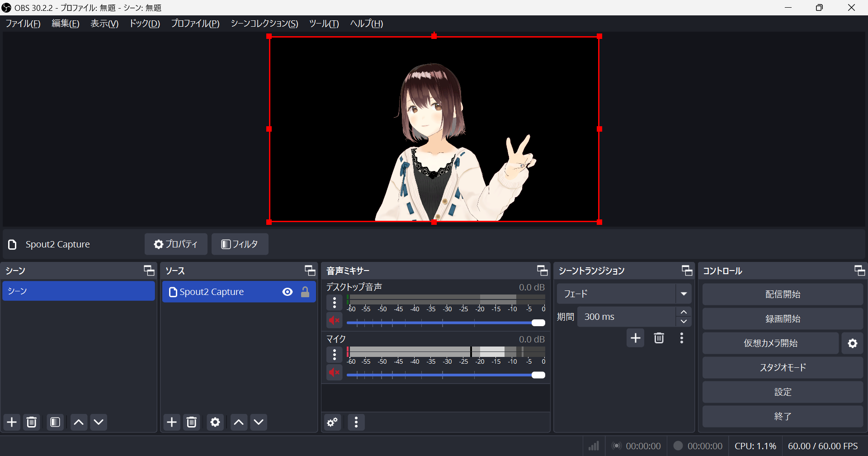Screen dimensions: 868x456
Task: Add a new source with plus icon
Action: click(172, 422)
